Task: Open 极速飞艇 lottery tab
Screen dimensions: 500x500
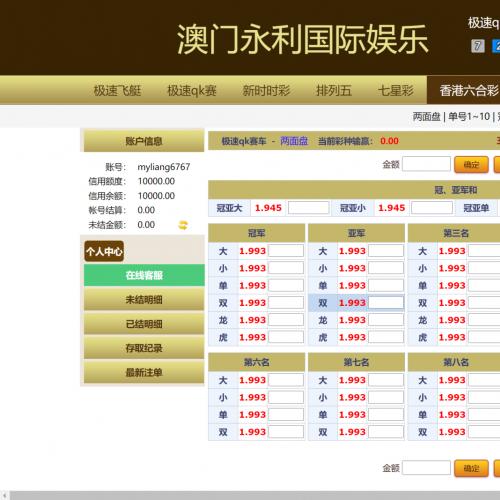Action: coord(117,90)
